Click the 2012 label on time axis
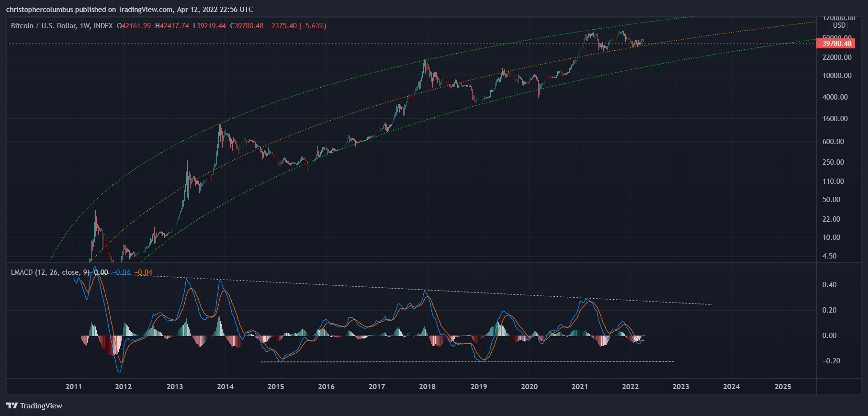The image size is (868, 416). pos(123,387)
